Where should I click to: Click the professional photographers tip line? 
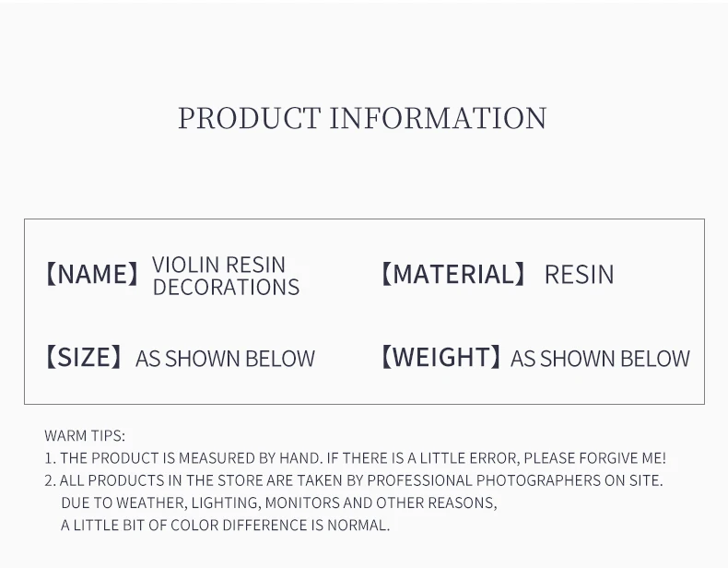click(354, 480)
